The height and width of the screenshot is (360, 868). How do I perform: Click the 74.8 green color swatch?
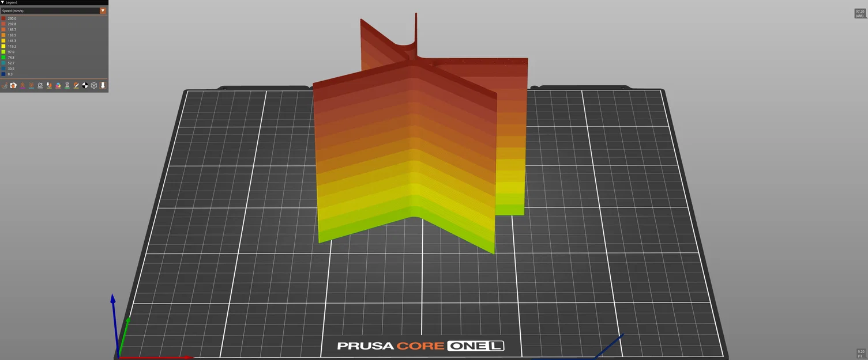pyautogui.click(x=3, y=58)
